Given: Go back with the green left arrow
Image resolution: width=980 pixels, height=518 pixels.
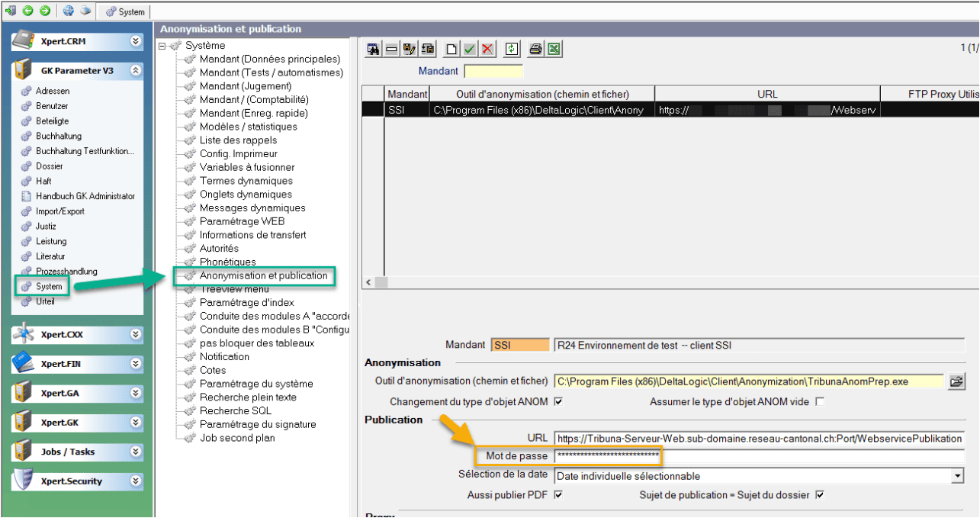Looking at the screenshot, I should point(27,11).
